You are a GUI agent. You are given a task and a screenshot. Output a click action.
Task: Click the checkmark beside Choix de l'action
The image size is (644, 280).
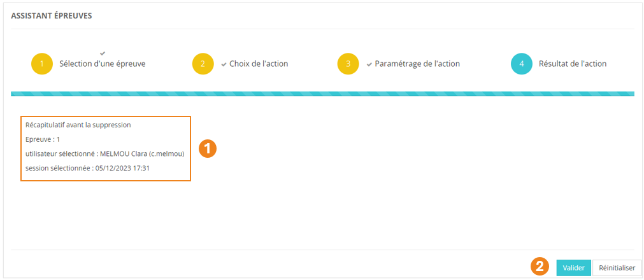click(x=224, y=64)
